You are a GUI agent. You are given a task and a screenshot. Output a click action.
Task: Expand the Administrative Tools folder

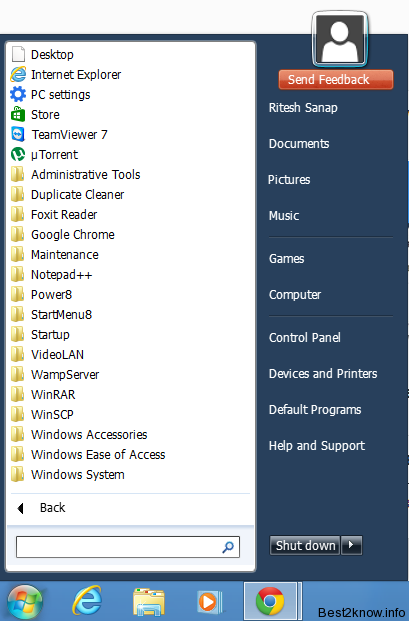(x=75, y=175)
